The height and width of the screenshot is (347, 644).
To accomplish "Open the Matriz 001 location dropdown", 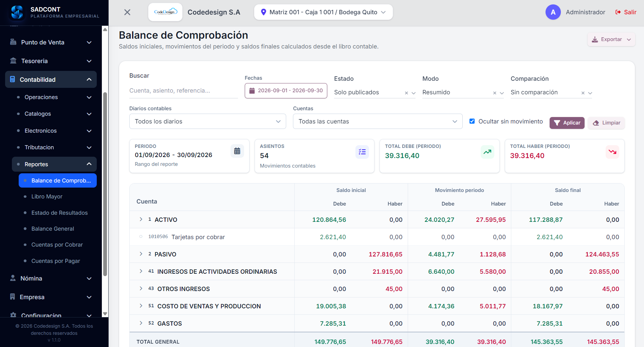I will point(323,12).
